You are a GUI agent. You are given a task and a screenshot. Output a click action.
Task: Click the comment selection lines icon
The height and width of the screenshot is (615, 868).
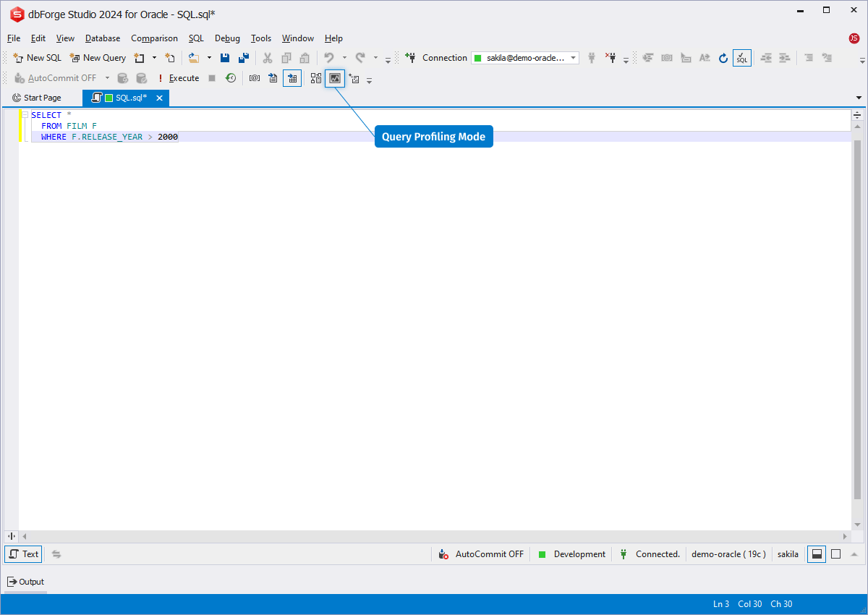[809, 58]
